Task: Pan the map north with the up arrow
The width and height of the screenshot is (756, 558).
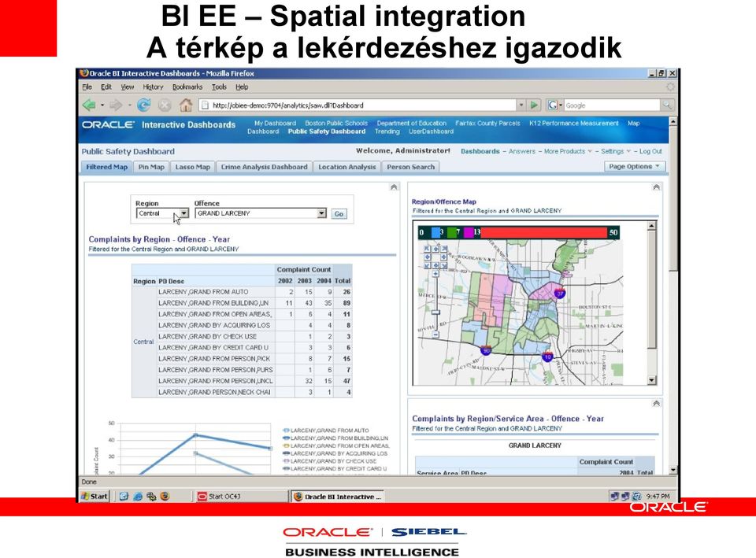Action: pos(435,249)
